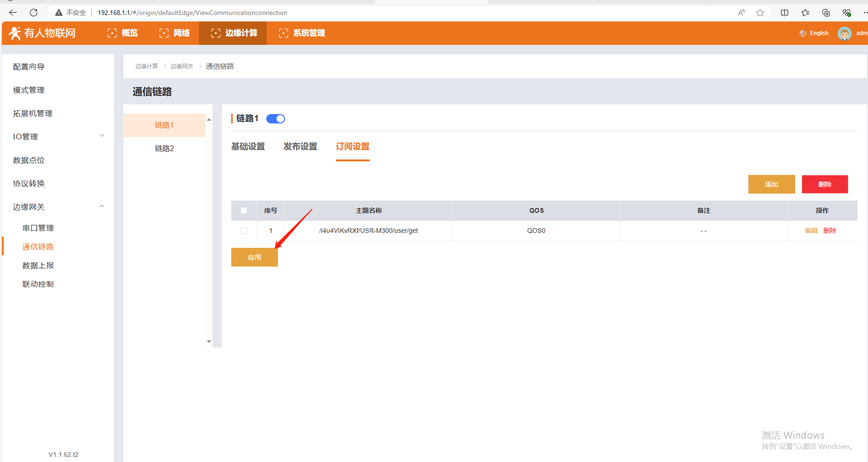
Task: Open the 发布设置 tab
Action: (300, 146)
